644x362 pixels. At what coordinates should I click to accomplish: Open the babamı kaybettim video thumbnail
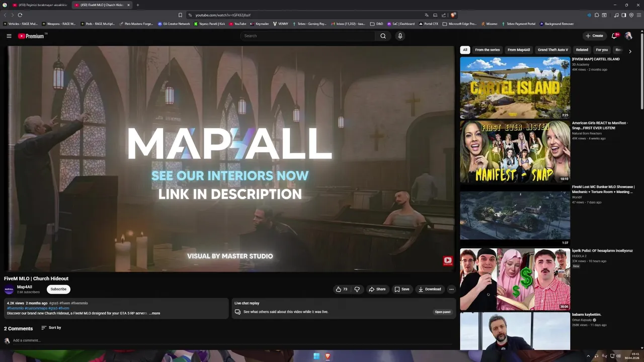[515, 331]
